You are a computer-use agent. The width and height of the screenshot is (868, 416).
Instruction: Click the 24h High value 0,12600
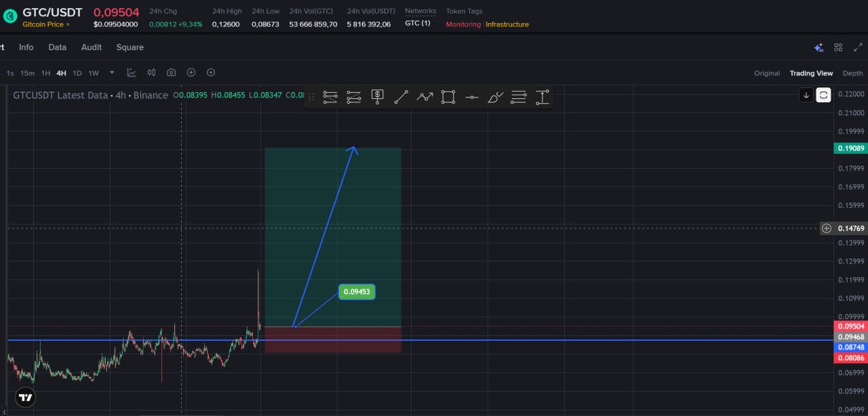click(226, 24)
